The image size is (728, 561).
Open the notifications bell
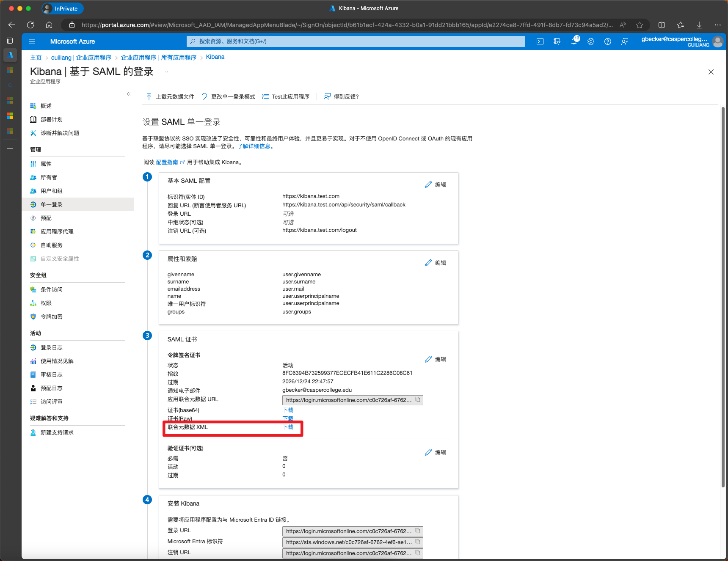(574, 41)
